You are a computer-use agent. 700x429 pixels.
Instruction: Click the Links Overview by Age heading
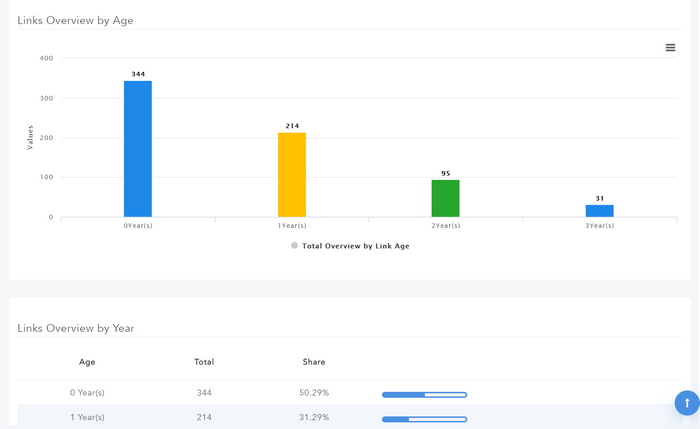tap(75, 21)
